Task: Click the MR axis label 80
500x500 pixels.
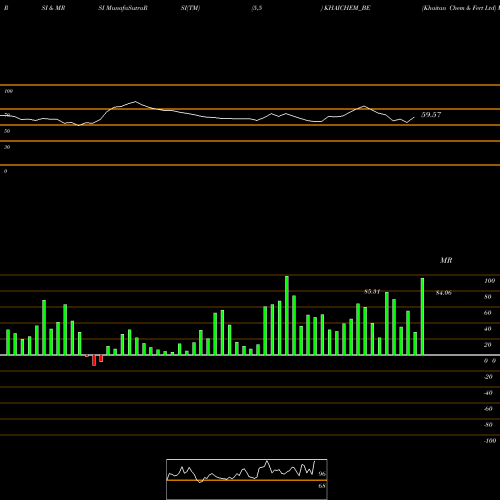Action: 488,297
